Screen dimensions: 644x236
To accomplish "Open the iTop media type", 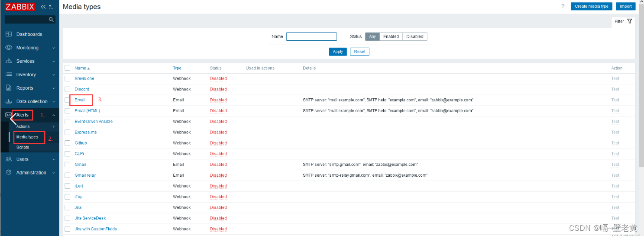I will (x=78, y=197).
